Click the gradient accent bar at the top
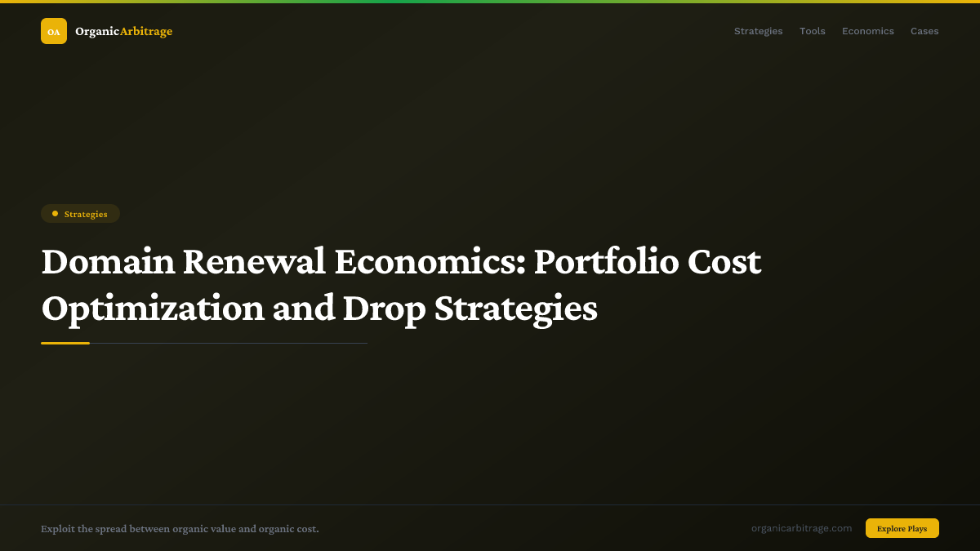 [490, 2]
